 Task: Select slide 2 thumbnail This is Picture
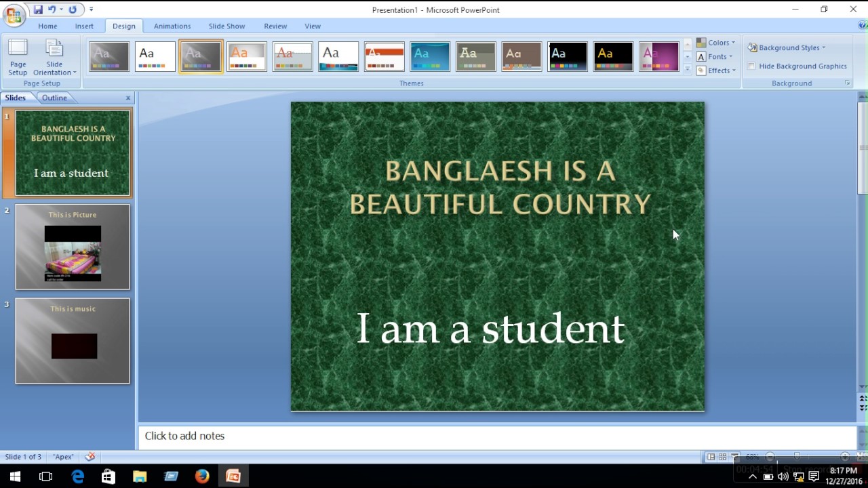click(x=73, y=247)
